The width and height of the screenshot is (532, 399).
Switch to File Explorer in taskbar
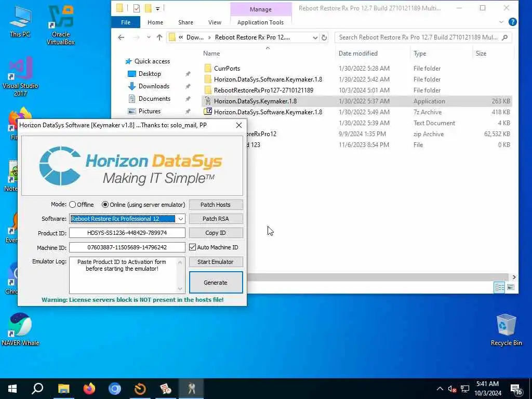[x=63, y=389]
